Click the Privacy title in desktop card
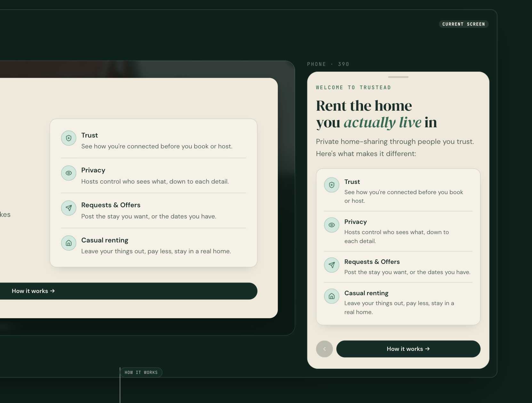The height and width of the screenshot is (403, 532). click(93, 170)
